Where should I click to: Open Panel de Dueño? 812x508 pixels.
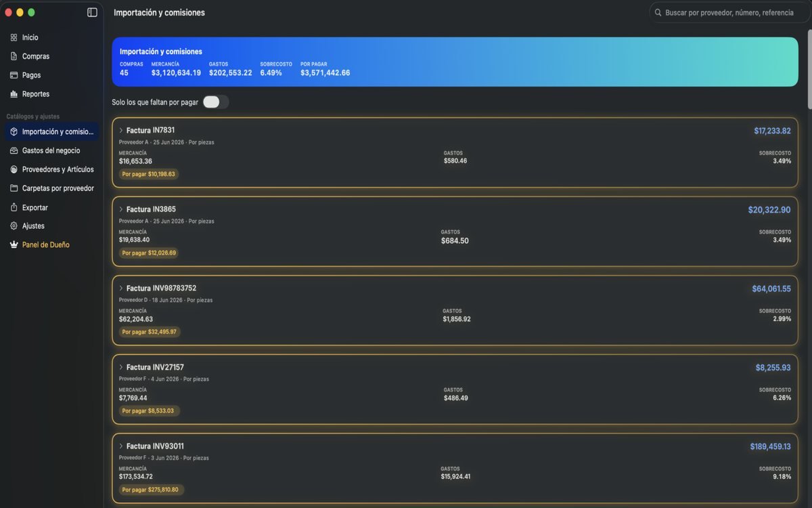[51, 245]
